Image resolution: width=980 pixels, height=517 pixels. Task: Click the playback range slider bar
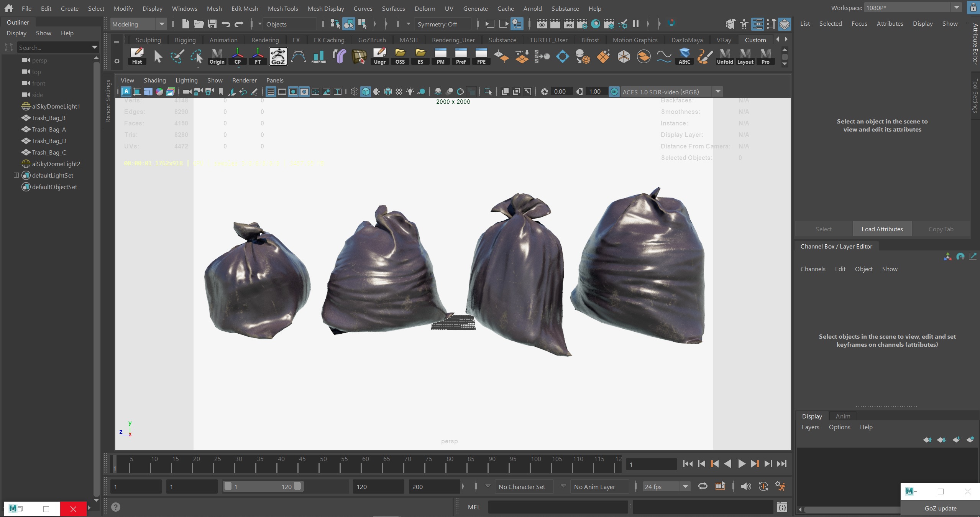tap(263, 486)
